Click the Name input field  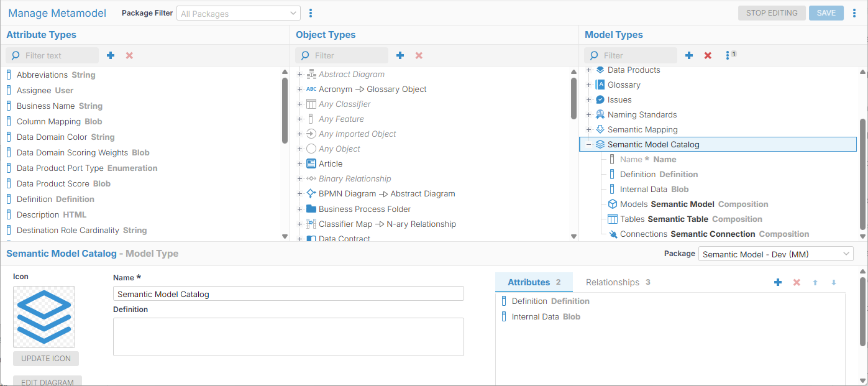pos(288,294)
